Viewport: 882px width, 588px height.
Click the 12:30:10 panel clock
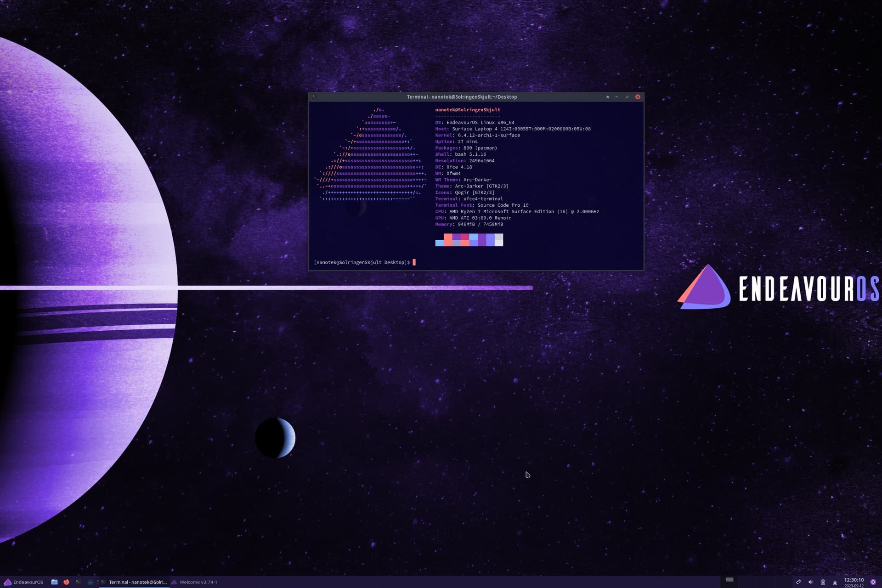coord(854,582)
